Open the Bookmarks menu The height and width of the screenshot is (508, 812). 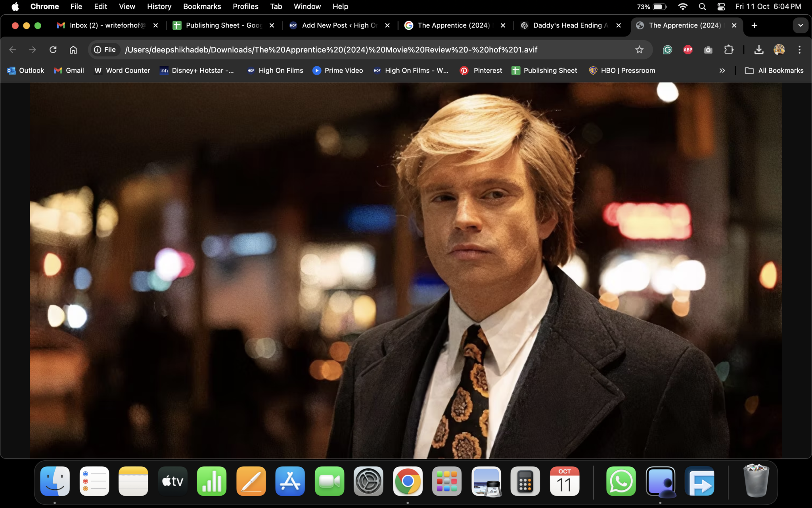pyautogui.click(x=202, y=6)
